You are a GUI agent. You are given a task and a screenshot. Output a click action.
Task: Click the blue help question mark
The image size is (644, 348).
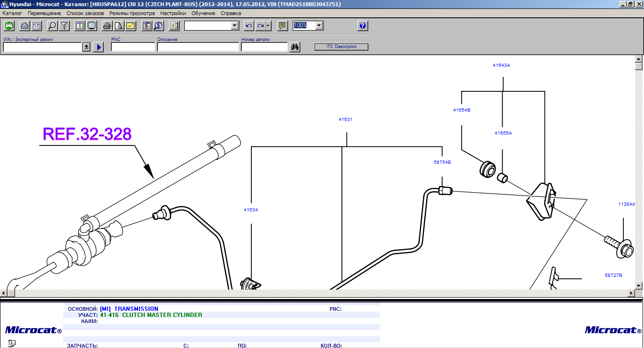pos(362,26)
